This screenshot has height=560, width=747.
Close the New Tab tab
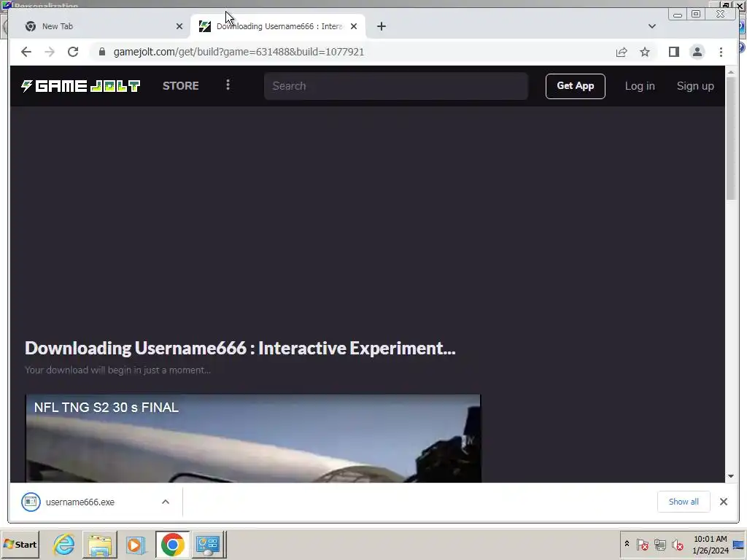tap(179, 26)
